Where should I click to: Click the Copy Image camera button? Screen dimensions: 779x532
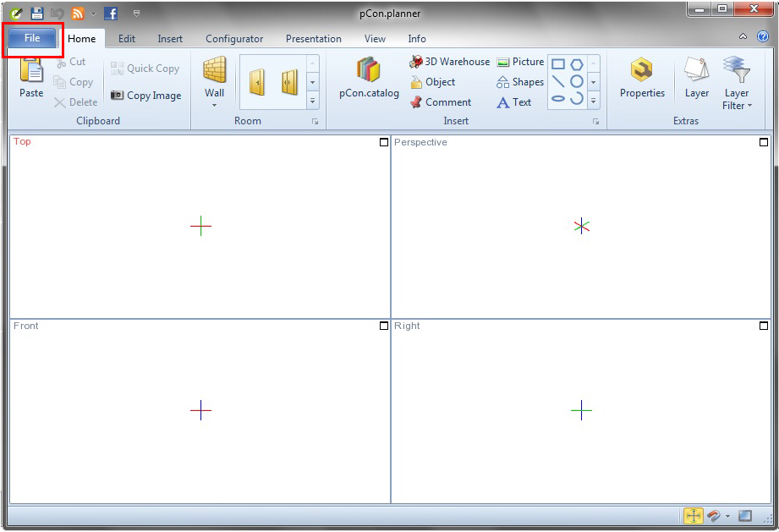click(x=145, y=96)
